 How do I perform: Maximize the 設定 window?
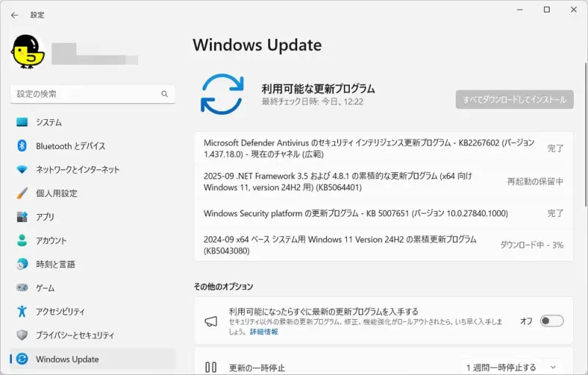click(547, 10)
